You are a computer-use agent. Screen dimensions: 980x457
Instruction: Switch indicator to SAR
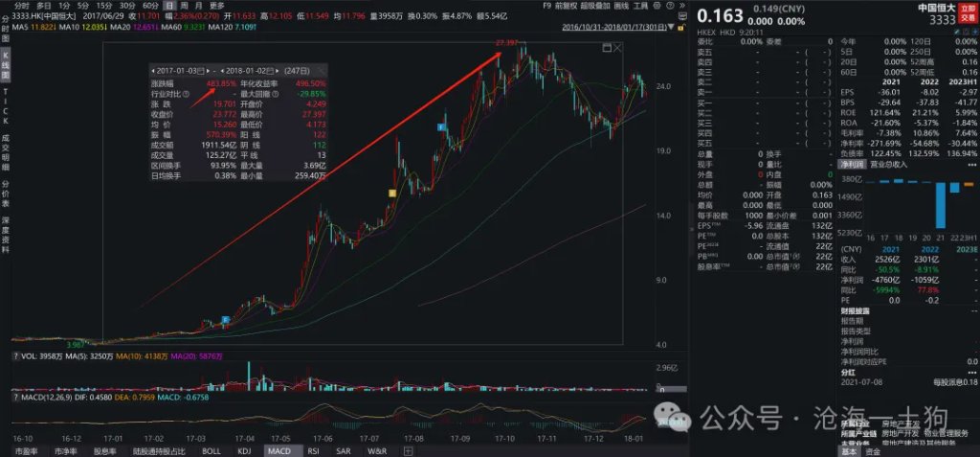pos(344,450)
